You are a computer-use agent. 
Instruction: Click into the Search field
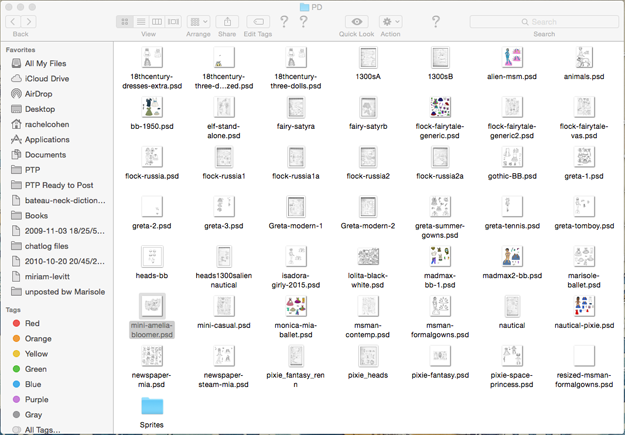(544, 22)
